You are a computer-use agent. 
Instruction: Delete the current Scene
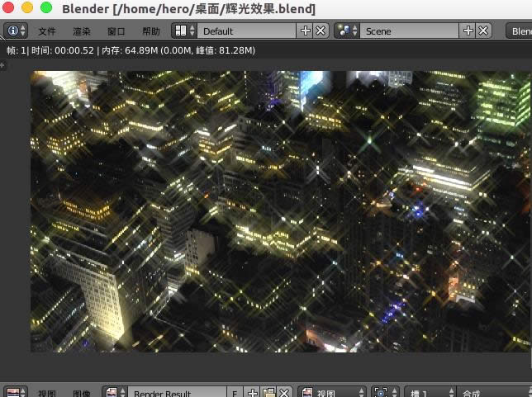click(483, 31)
